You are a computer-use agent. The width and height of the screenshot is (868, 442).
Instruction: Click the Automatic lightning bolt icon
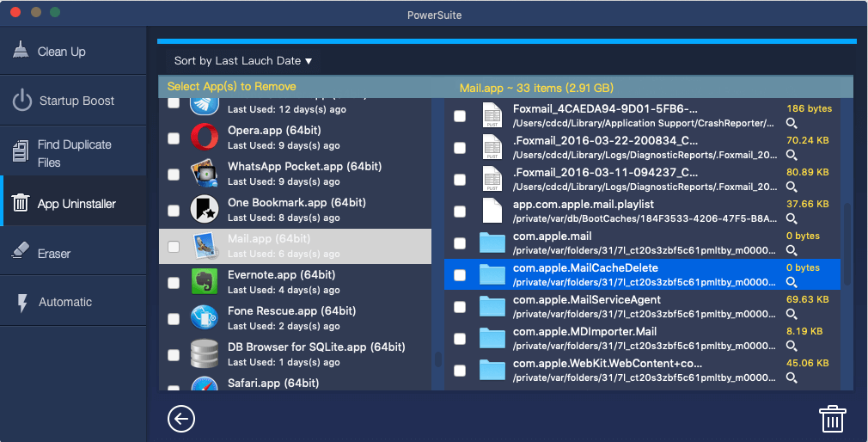(x=22, y=303)
